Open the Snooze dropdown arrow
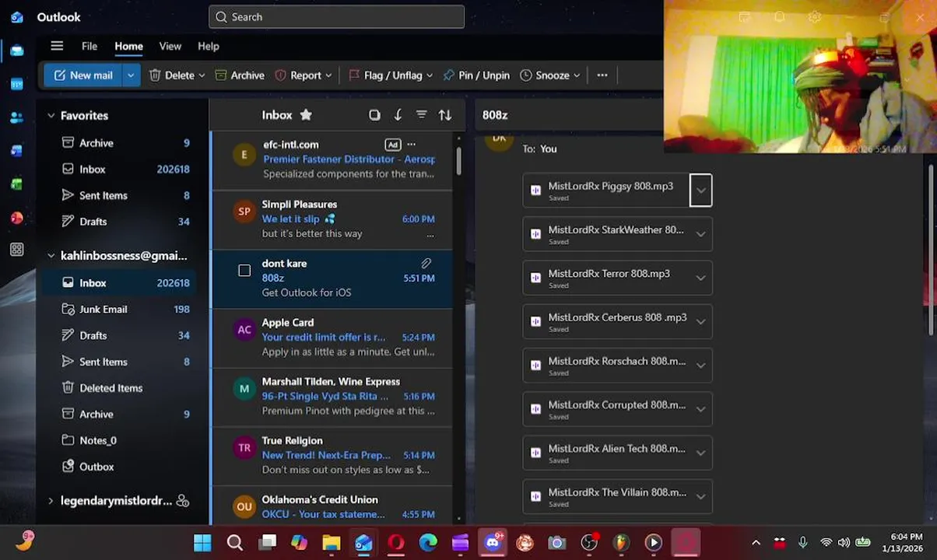Viewport: 937px width, 560px height. coord(577,75)
